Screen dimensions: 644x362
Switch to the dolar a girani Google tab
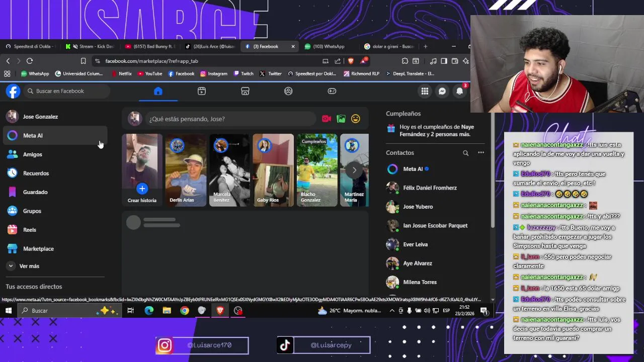(x=389, y=46)
